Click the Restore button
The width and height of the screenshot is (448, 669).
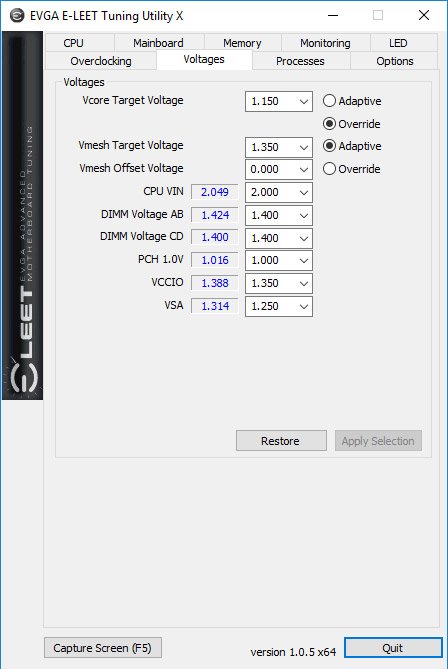(281, 441)
